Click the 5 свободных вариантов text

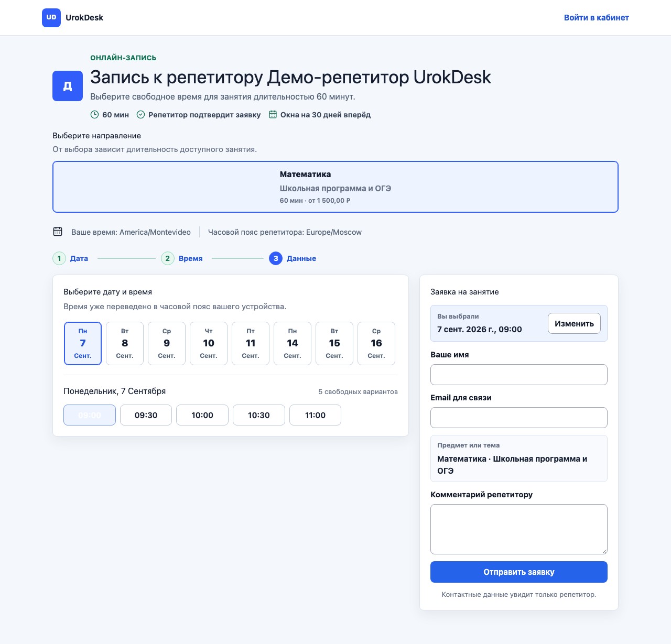pyautogui.click(x=358, y=391)
